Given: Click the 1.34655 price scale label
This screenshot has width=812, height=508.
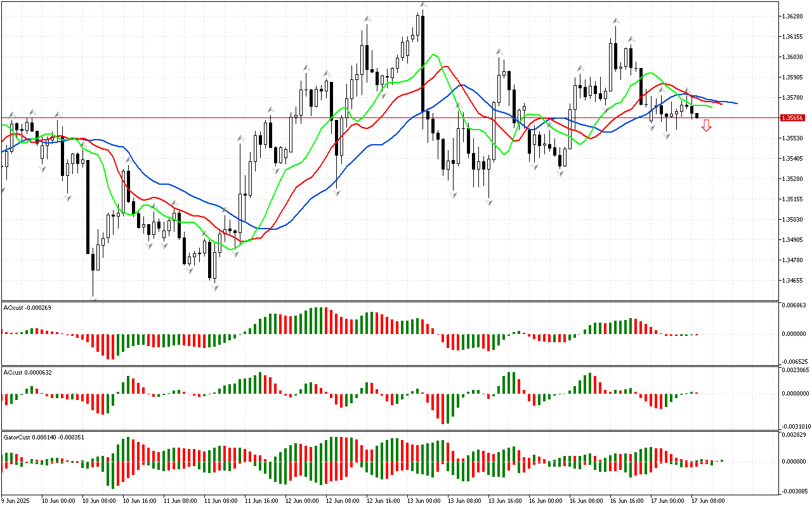Looking at the screenshot, I should 793,280.
